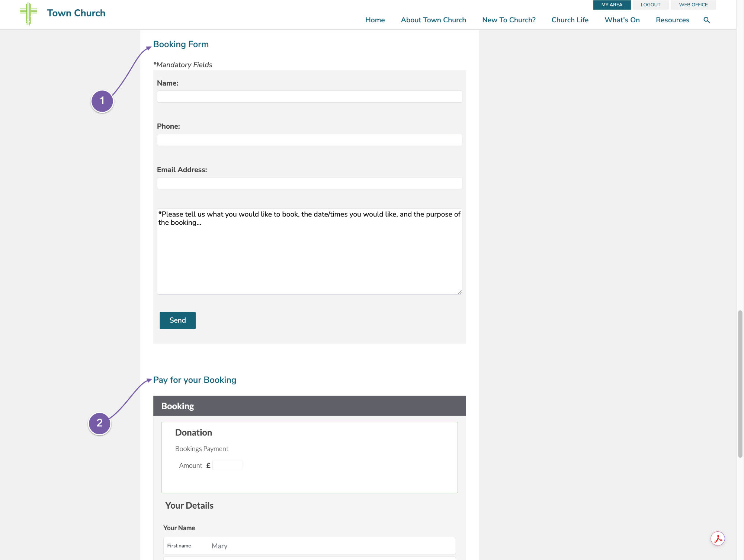
Task: Open the Resources menu
Action: coord(672,20)
